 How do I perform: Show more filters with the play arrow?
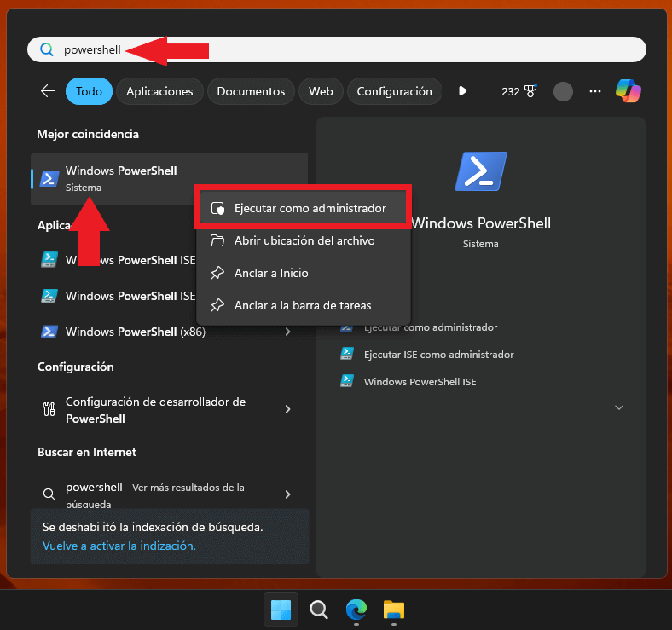coord(462,91)
